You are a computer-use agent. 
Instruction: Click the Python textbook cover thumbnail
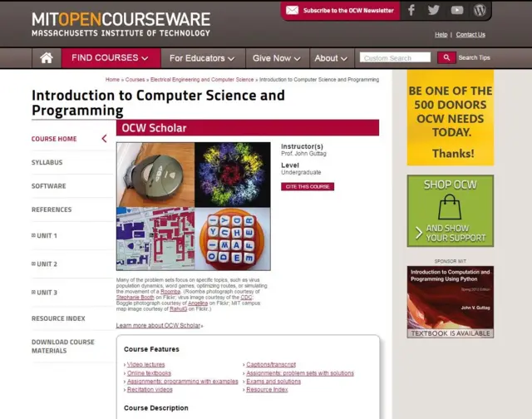coord(450,302)
